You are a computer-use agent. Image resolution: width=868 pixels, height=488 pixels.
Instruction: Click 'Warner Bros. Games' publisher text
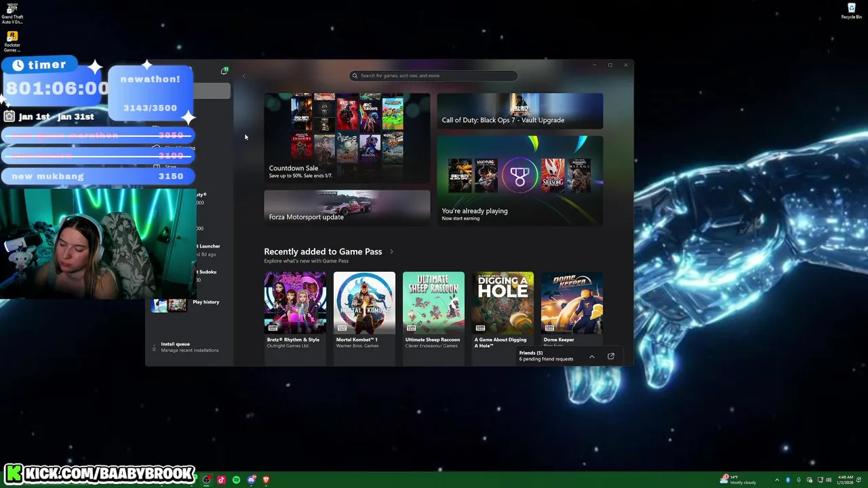(357, 346)
